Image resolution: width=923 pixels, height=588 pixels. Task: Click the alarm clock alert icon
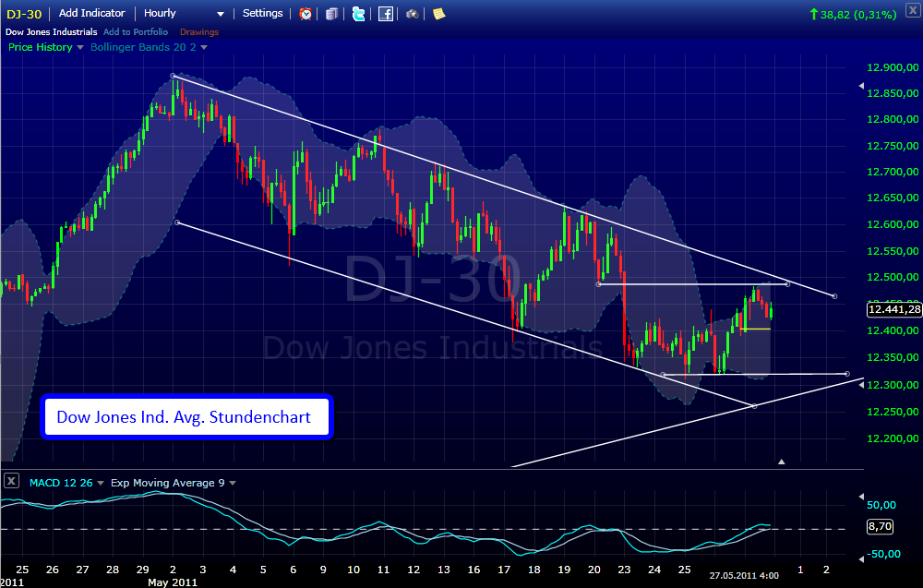point(306,14)
